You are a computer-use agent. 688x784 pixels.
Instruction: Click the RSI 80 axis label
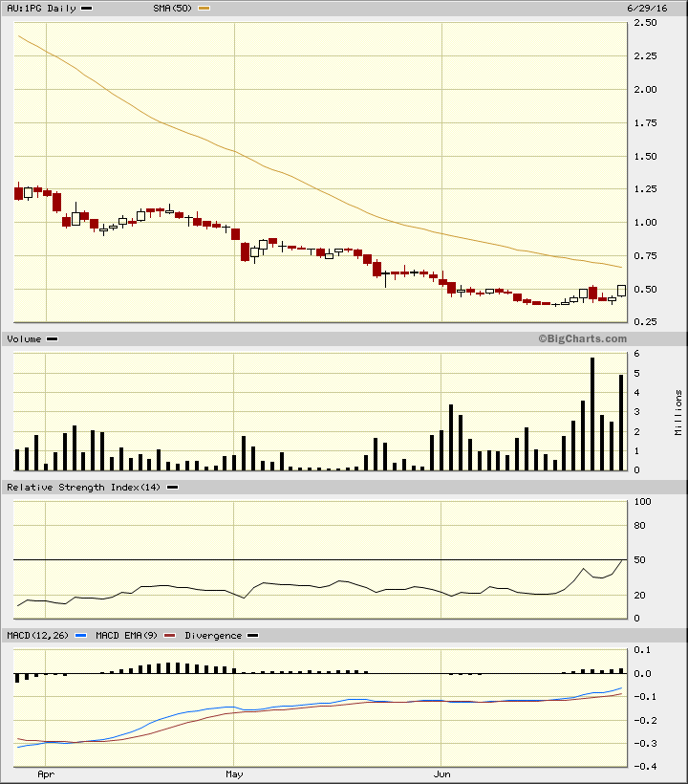639,526
